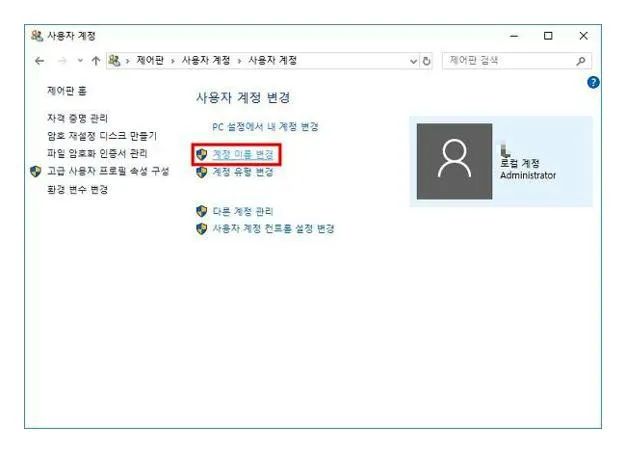Refresh the page with the refresh icon
This screenshot has height=453, width=626.
point(426,61)
